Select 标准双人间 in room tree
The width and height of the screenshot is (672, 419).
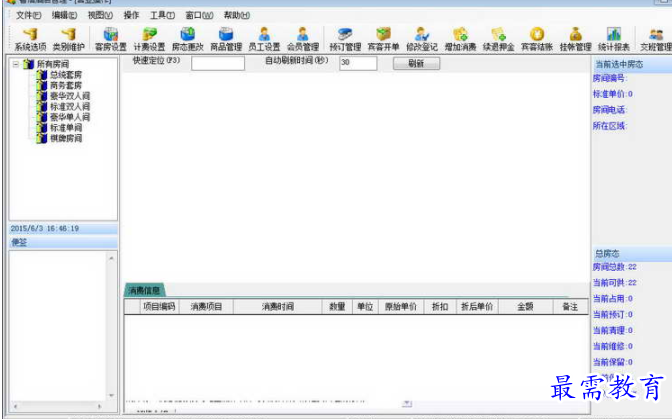[x=70, y=107]
